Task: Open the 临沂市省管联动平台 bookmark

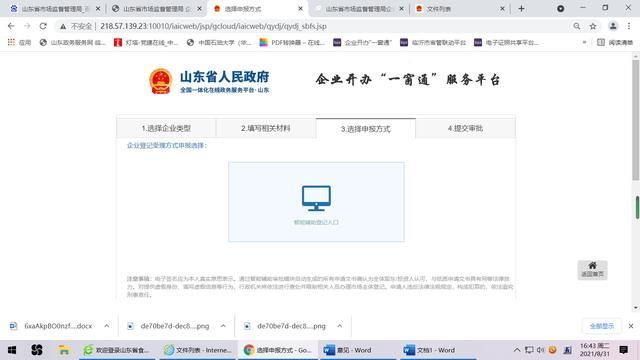Action: (433, 42)
